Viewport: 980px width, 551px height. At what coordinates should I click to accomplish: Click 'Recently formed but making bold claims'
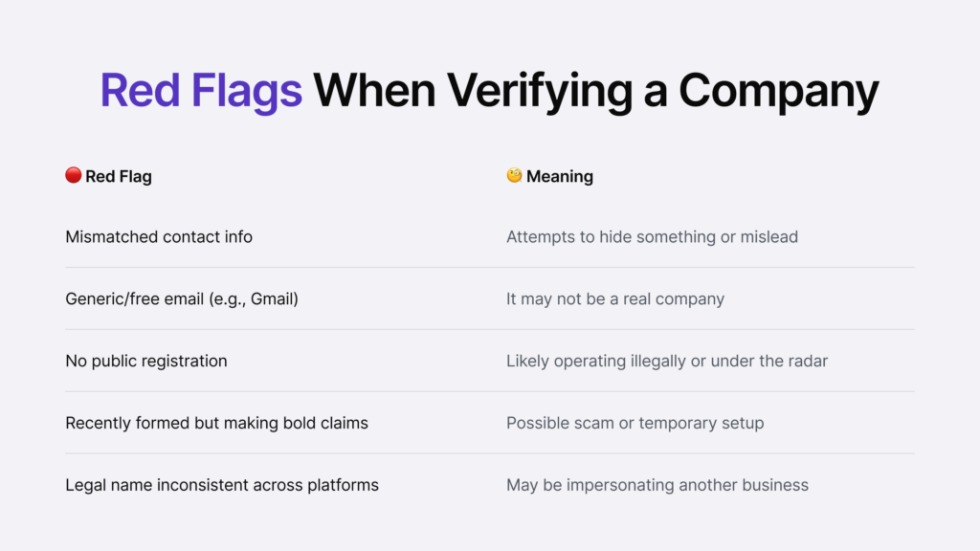216,423
